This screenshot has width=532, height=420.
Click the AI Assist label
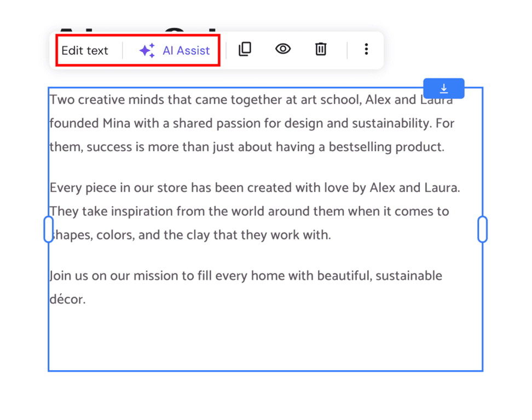pyautogui.click(x=186, y=50)
